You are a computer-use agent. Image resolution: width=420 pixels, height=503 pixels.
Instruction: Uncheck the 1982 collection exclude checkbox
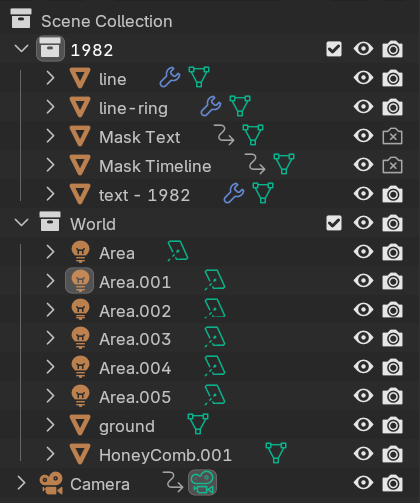point(334,49)
